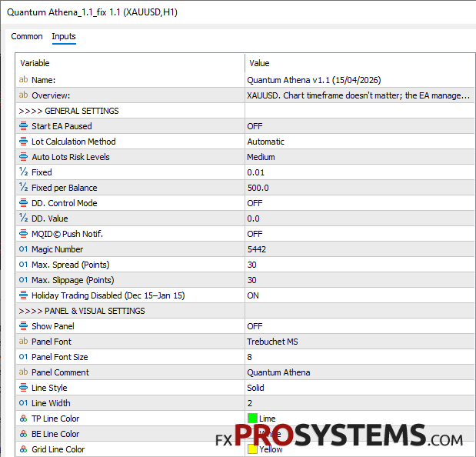The height and width of the screenshot is (457, 476).
Task: Edit the Fixed lot value 0.01
Action: click(360, 172)
